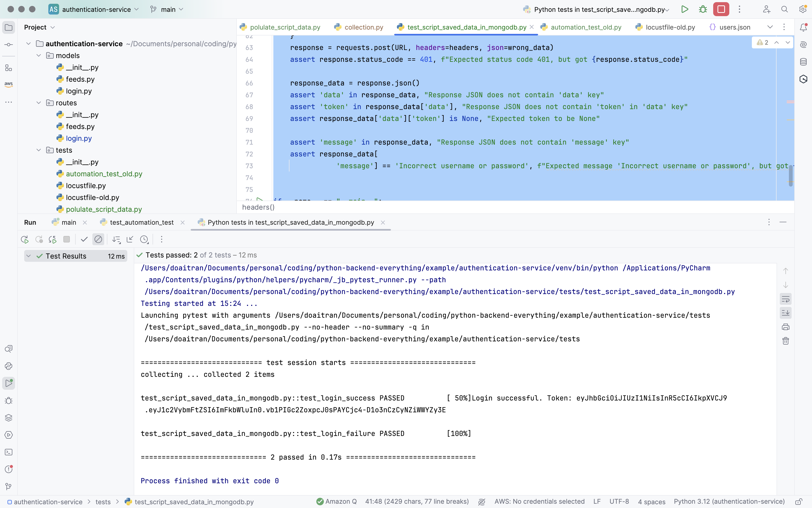Click the green Run button in top toolbar
812x508 pixels.
[x=684, y=9]
